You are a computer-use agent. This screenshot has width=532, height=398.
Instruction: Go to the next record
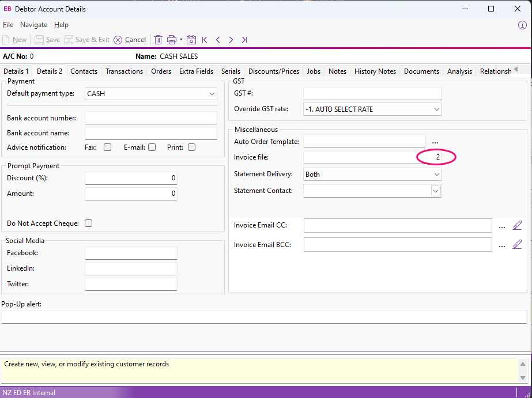231,40
